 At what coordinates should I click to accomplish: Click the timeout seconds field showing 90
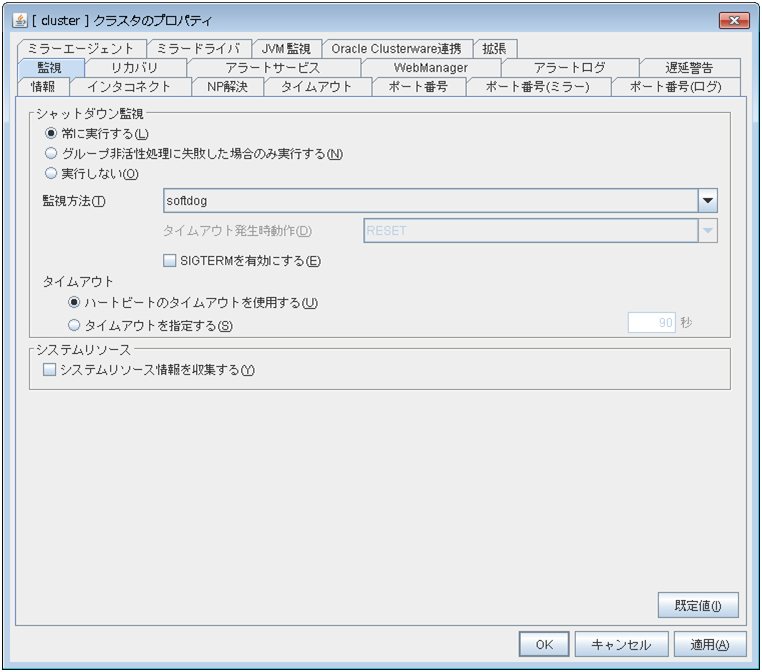pos(652,323)
